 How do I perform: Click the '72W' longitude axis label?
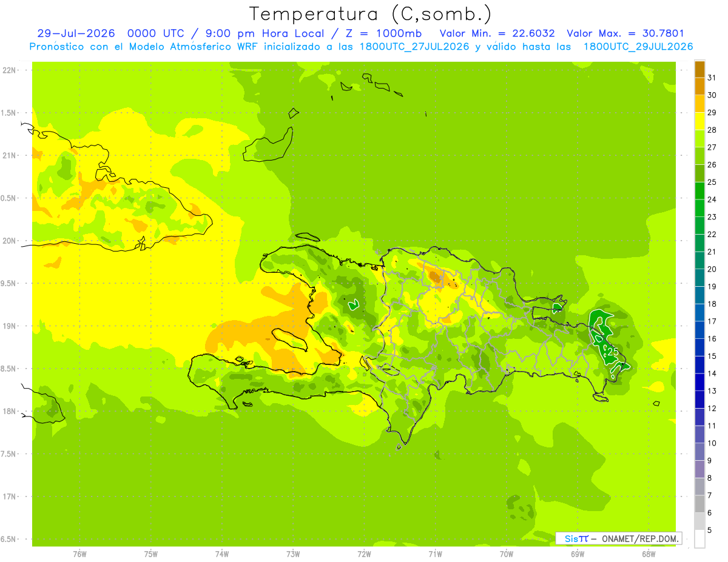pyautogui.click(x=364, y=554)
